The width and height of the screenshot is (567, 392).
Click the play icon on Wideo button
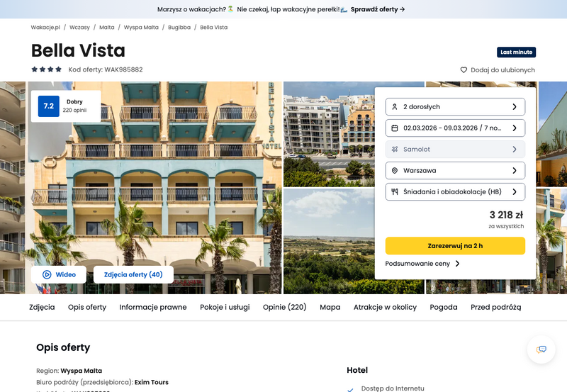pos(47,274)
